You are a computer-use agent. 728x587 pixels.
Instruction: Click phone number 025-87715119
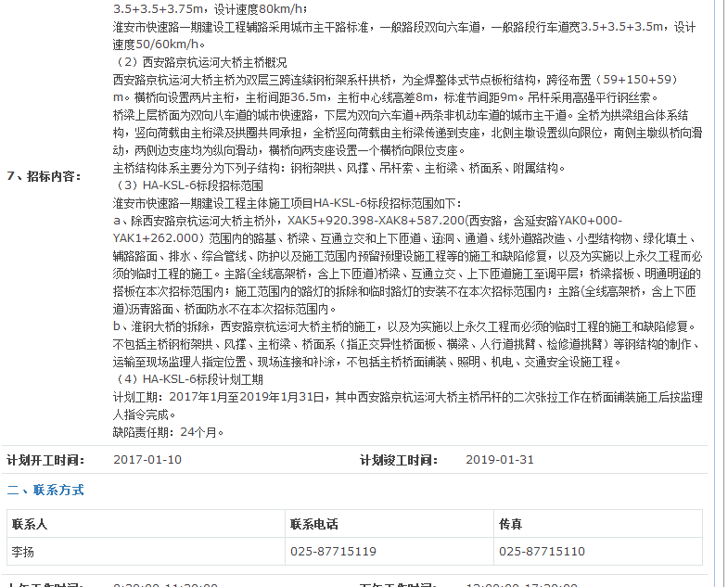tap(334, 552)
